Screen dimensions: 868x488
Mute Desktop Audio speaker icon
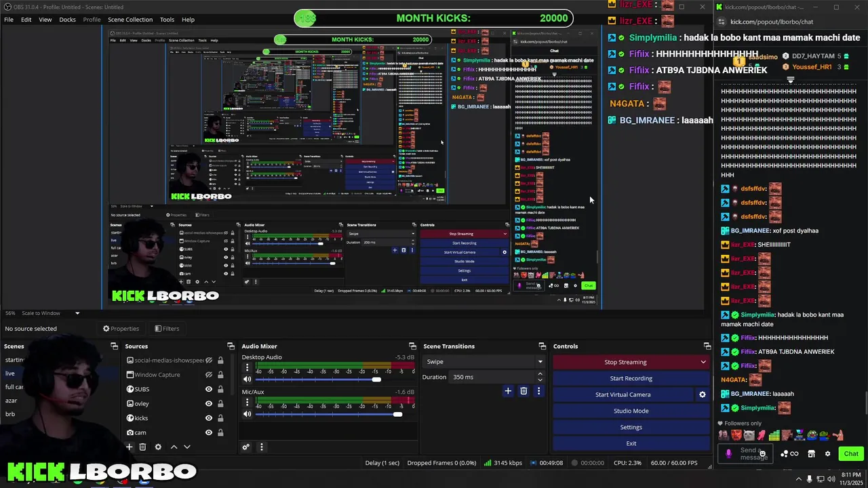248,380
